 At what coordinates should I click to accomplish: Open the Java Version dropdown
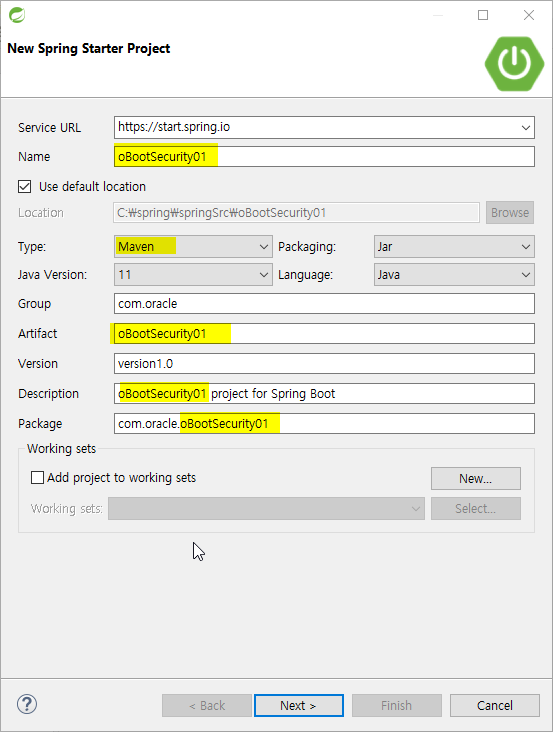click(x=193, y=274)
